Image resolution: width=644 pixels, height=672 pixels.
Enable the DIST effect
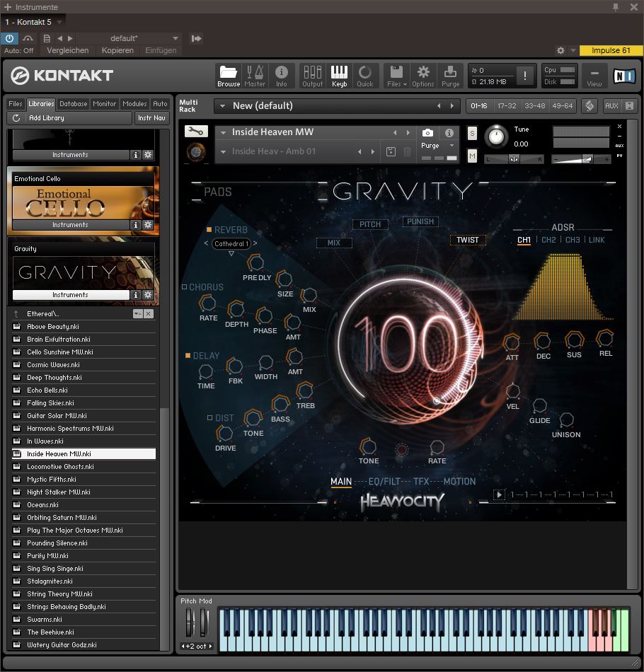point(209,417)
